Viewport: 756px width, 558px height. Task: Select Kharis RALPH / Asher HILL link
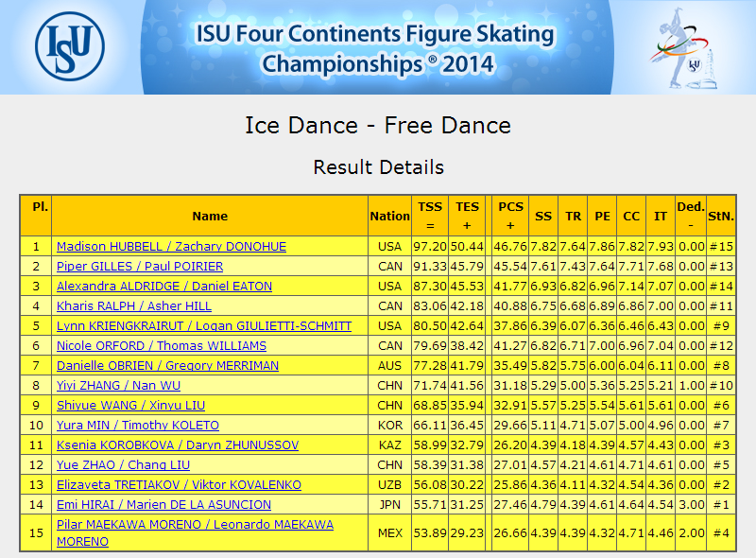(134, 305)
